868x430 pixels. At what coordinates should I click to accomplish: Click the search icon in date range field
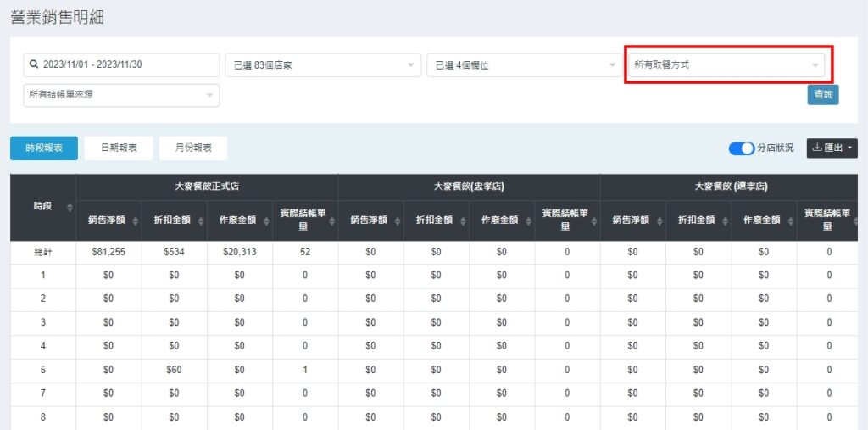34,64
